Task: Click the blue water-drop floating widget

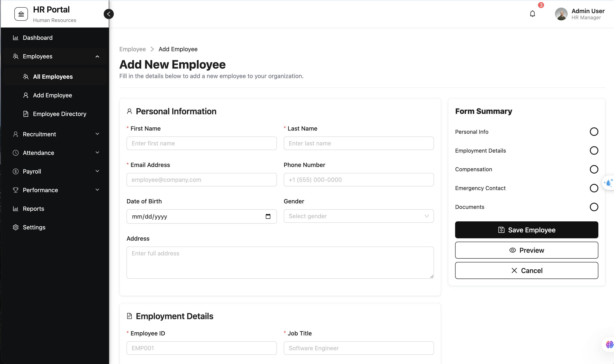Action: (608, 183)
